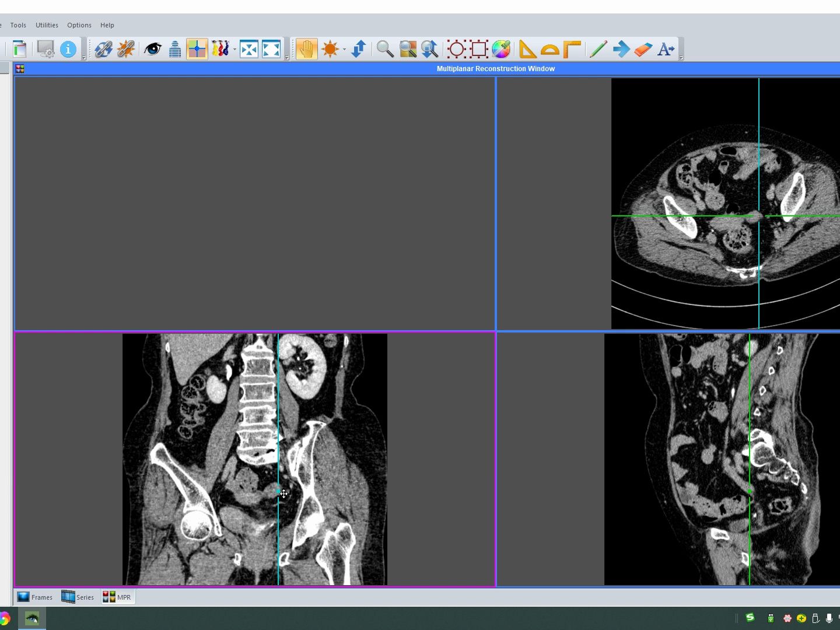The image size is (840, 630).
Task: Select the text annotation A tool
Action: [666, 49]
